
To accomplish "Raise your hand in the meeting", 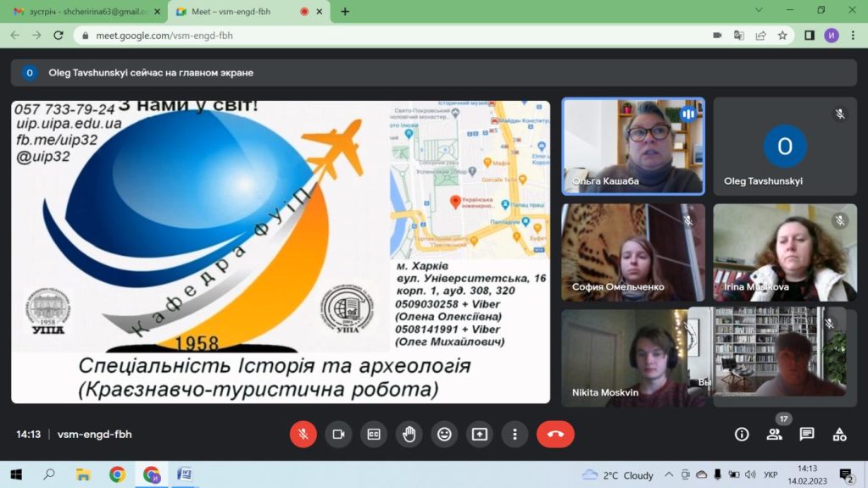I will coord(409,435).
